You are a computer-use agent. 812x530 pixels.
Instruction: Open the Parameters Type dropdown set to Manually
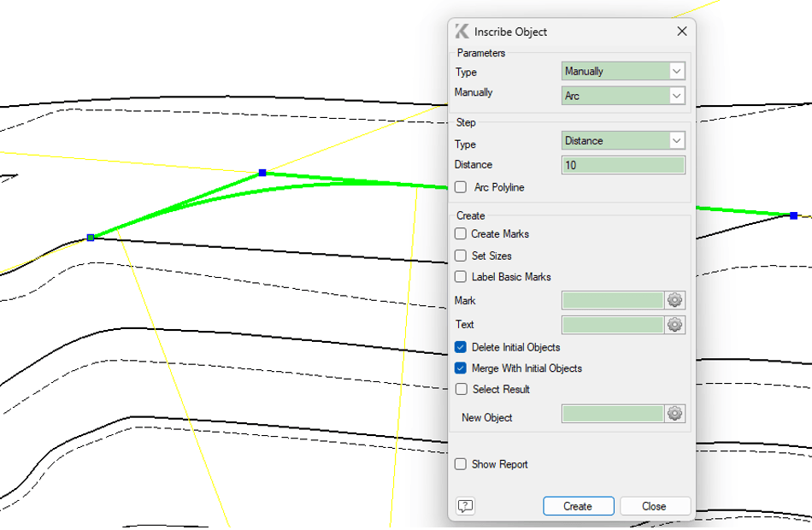click(623, 72)
